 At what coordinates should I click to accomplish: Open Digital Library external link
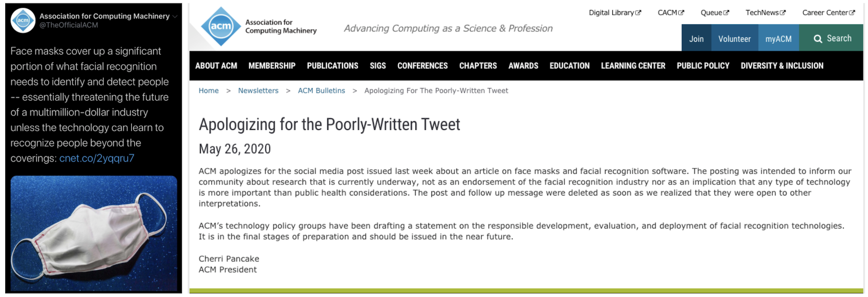coord(615,13)
